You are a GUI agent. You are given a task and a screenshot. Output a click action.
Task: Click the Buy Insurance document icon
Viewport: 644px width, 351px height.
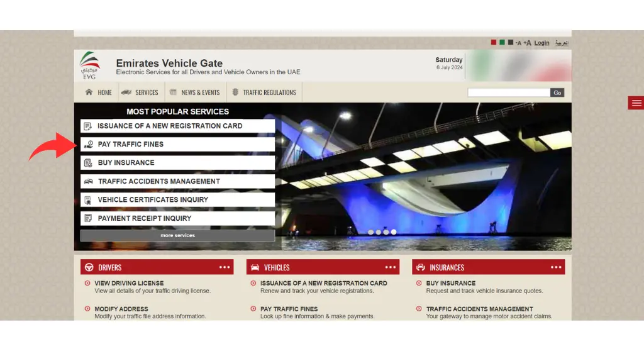coord(88,163)
